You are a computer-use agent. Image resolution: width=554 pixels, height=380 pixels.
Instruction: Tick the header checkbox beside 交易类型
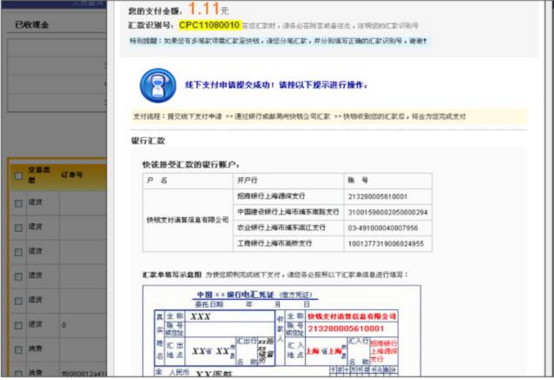[19, 176]
